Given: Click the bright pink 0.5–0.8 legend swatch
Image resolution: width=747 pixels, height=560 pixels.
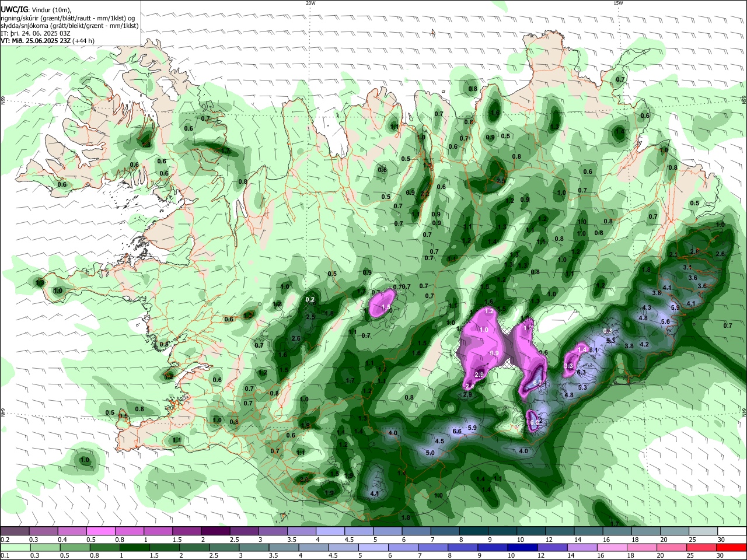Looking at the screenshot, I should [100, 531].
